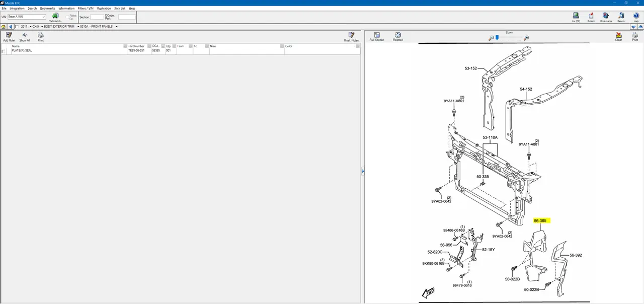
Task: Open the Bookmarks toolbar icon
Action: pyautogui.click(x=606, y=16)
